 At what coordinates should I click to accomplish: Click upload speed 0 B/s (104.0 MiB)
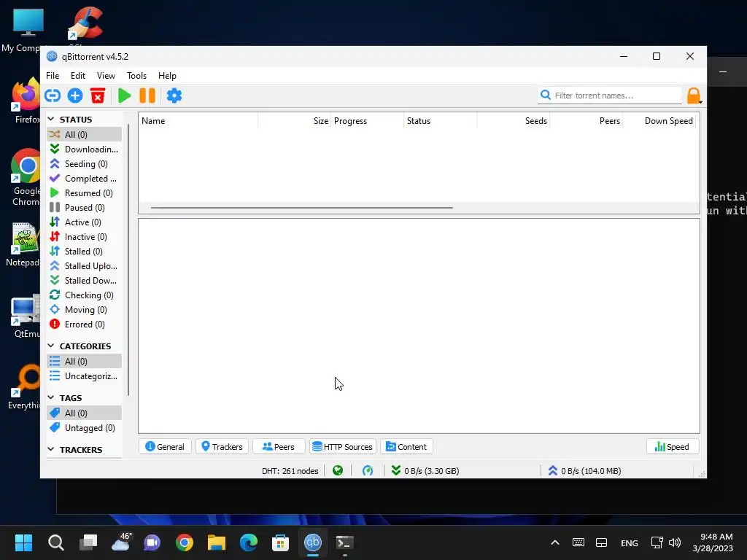[584, 471]
